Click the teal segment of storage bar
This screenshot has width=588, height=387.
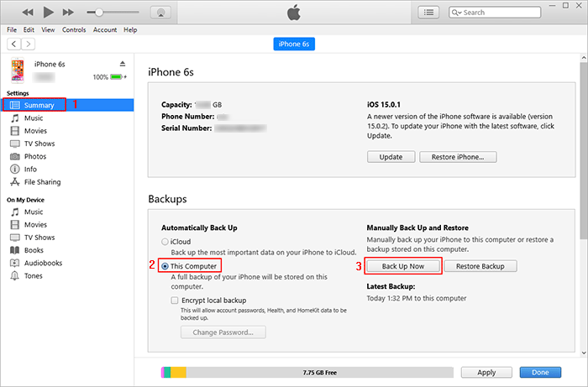[168, 373]
